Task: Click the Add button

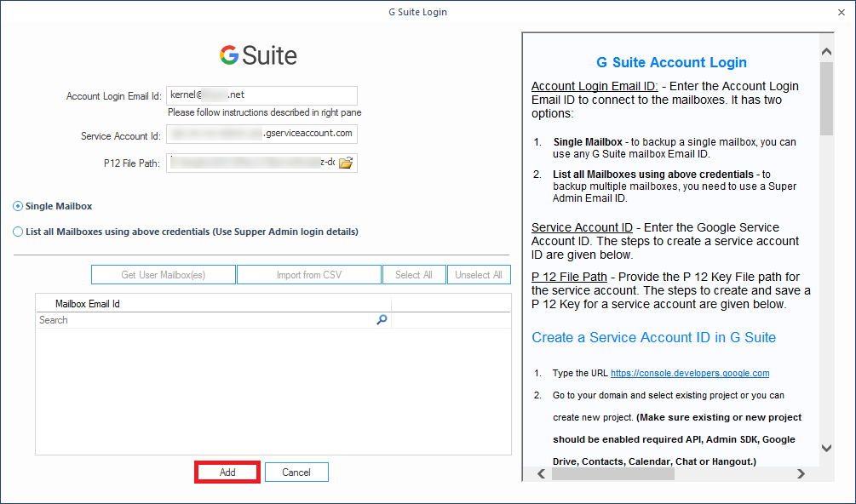Action: (227, 472)
